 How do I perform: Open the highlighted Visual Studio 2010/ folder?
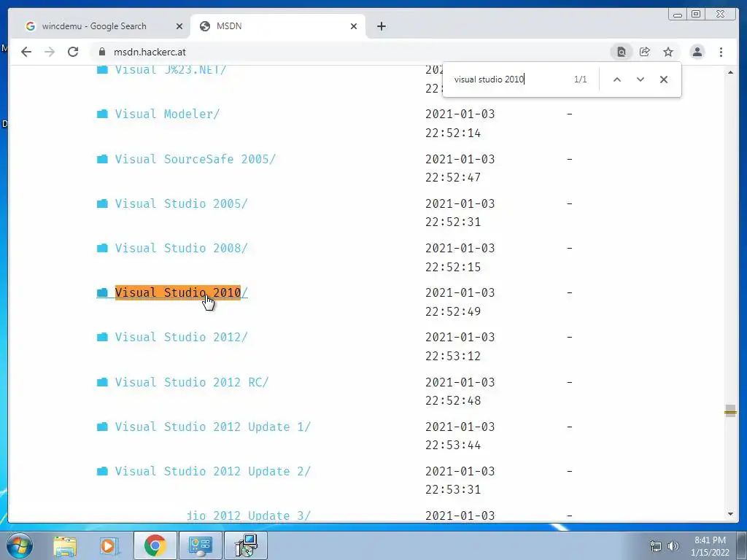pos(181,292)
